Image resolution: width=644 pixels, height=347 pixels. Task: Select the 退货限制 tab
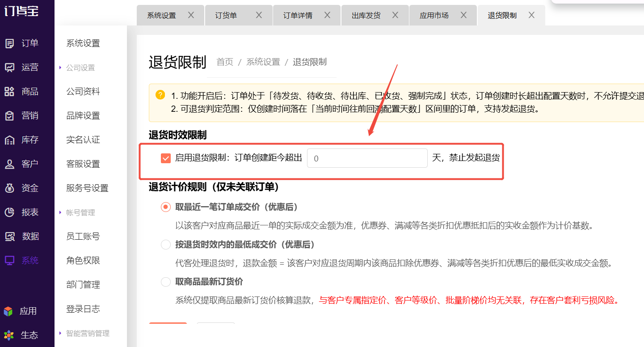(x=502, y=16)
